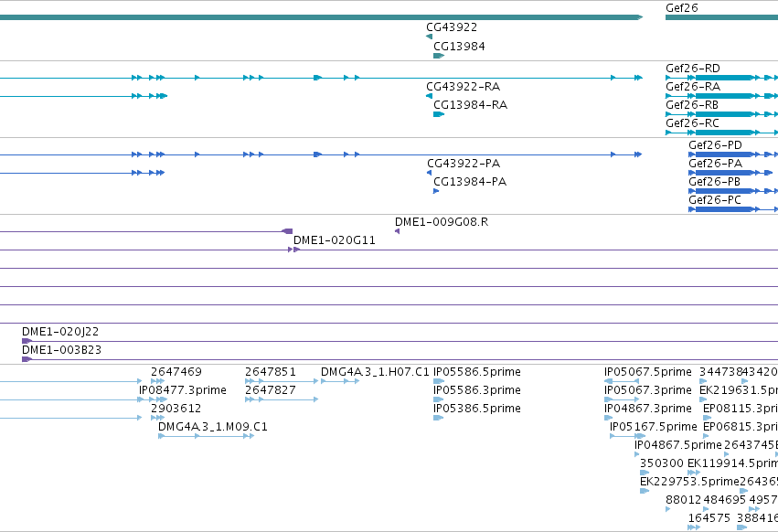
Task: Select the DME1-020G11 clone label
Action: click(x=335, y=240)
